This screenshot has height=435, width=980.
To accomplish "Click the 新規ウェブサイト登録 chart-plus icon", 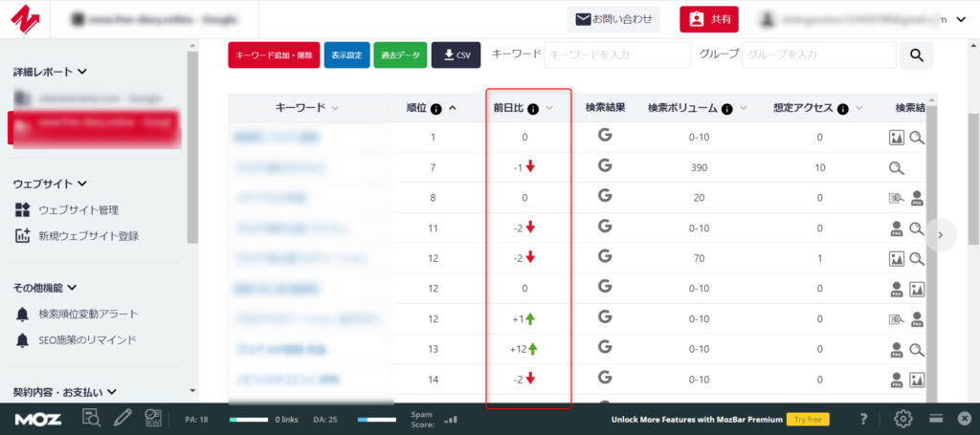I will click(x=23, y=236).
